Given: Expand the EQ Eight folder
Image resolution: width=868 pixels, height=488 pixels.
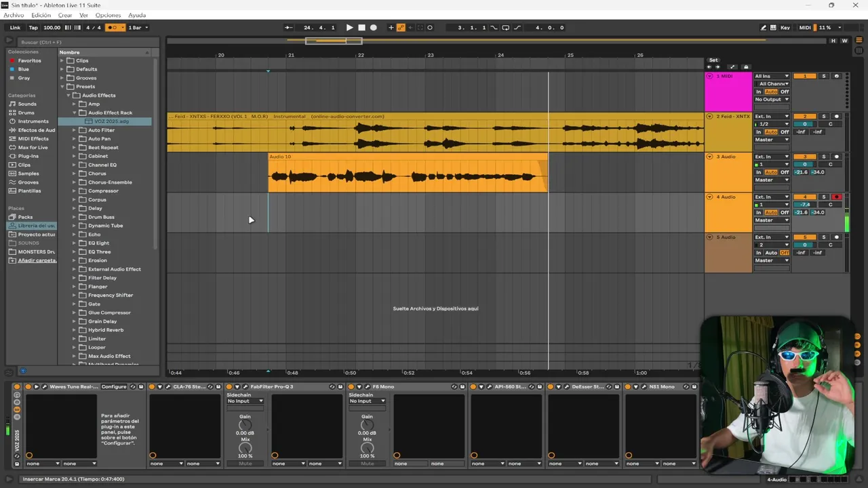Looking at the screenshot, I should tap(75, 243).
